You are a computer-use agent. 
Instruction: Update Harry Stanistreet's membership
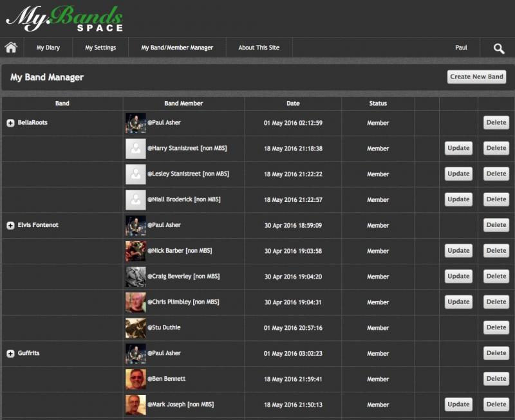458,148
